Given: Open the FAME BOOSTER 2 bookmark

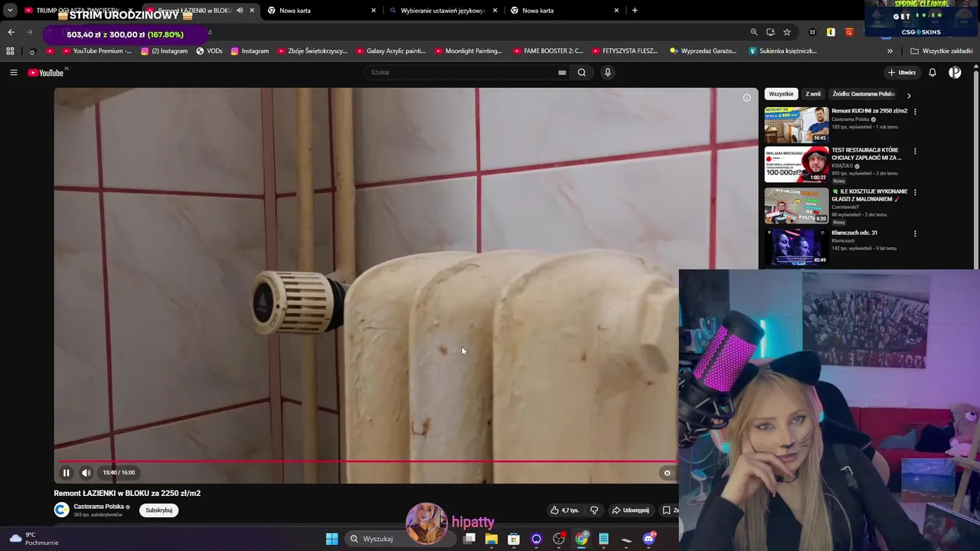Looking at the screenshot, I should (x=547, y=51).
